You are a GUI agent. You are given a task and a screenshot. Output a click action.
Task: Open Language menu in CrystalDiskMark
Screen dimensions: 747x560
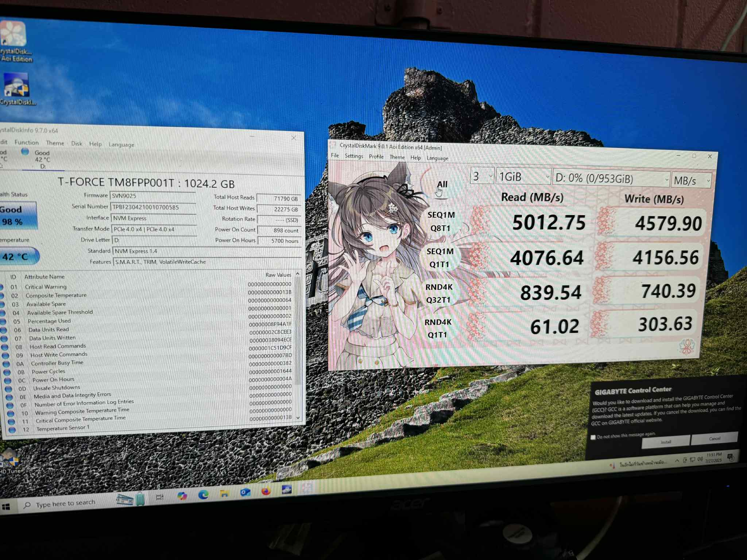click(x=437, y=158)
